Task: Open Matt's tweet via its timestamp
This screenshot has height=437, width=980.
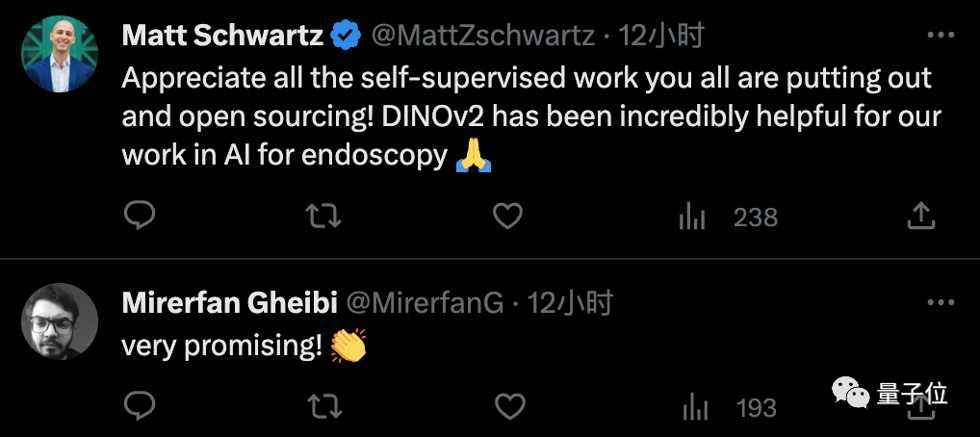Action: pos(661,37)
